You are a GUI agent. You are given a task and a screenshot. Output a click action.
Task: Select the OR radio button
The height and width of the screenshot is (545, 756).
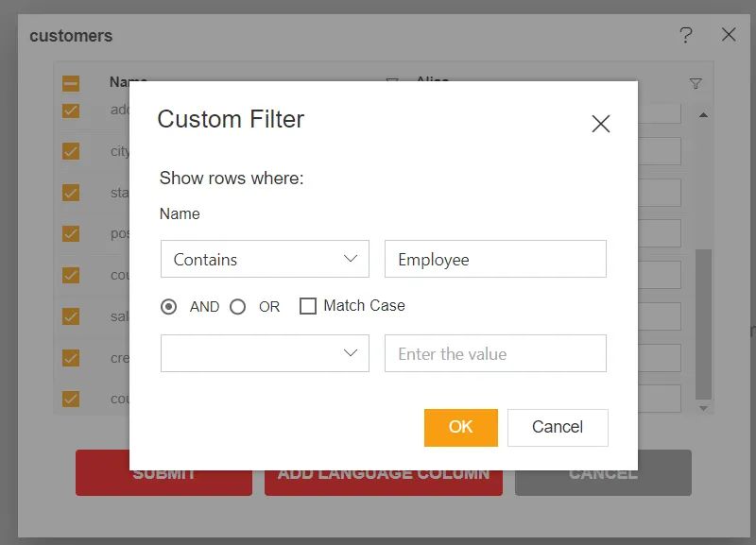pos(238,306)
